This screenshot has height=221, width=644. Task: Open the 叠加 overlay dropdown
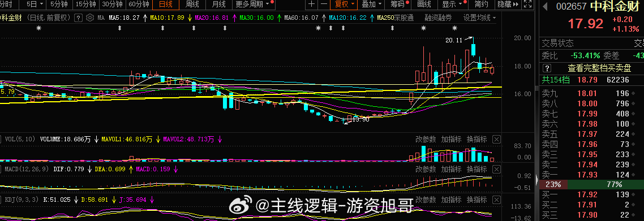[x=372, y=5]
